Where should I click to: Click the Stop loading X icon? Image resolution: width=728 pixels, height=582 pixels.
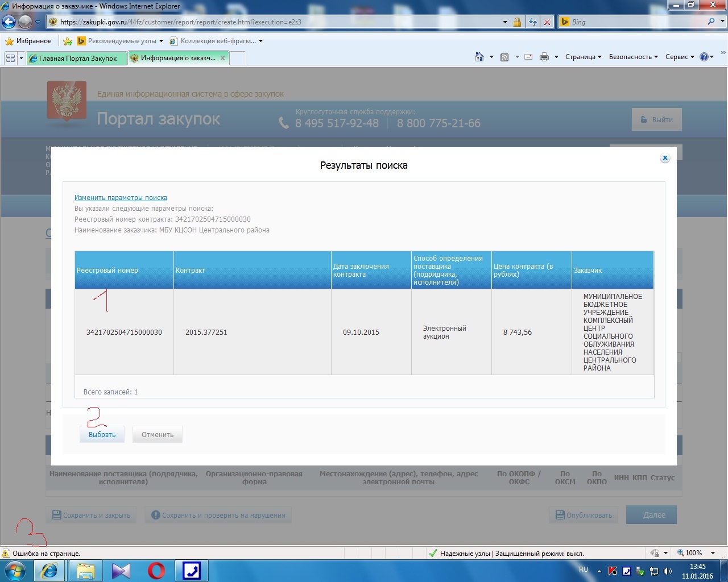click(x=547, y=22)
